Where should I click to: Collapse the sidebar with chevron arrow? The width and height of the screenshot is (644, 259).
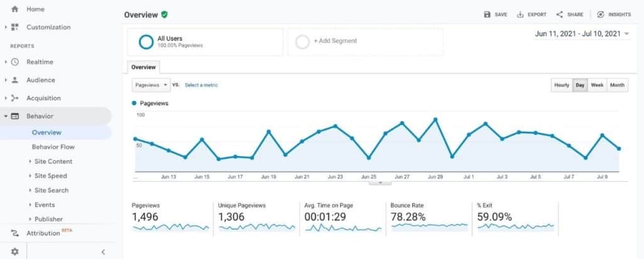(x=103, y=252)
